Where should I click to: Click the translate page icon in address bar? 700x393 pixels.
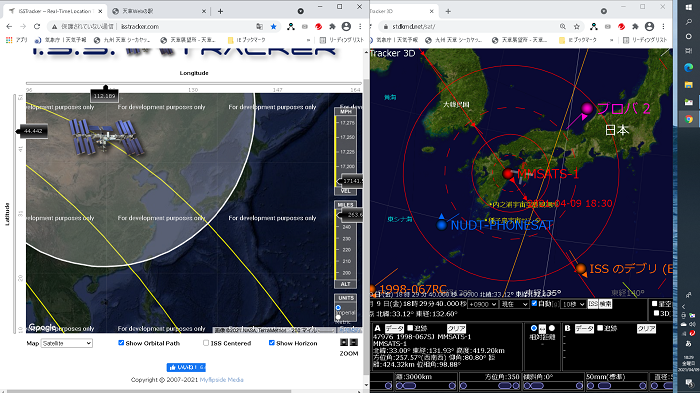(x=259, y=27)
